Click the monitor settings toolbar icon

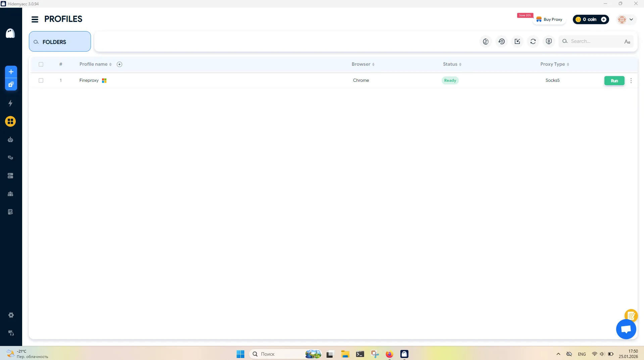click(x=549, y=42)
